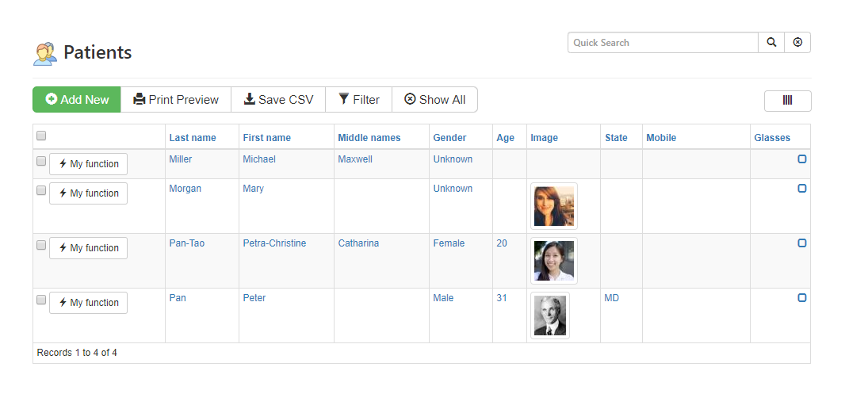The height and width of the screenshot is (413, 868).
Task: Toggle Glasses checkbox for Morgan
Action: pos(801,188)
